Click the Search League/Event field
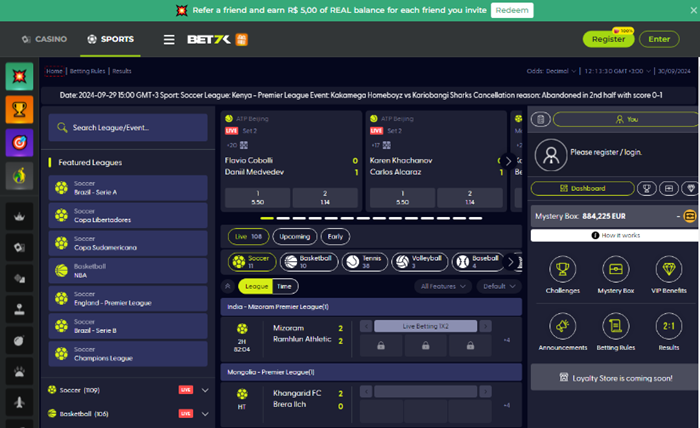Image resolution: width=700 pixels, height=428 pixels. (127, 128)
